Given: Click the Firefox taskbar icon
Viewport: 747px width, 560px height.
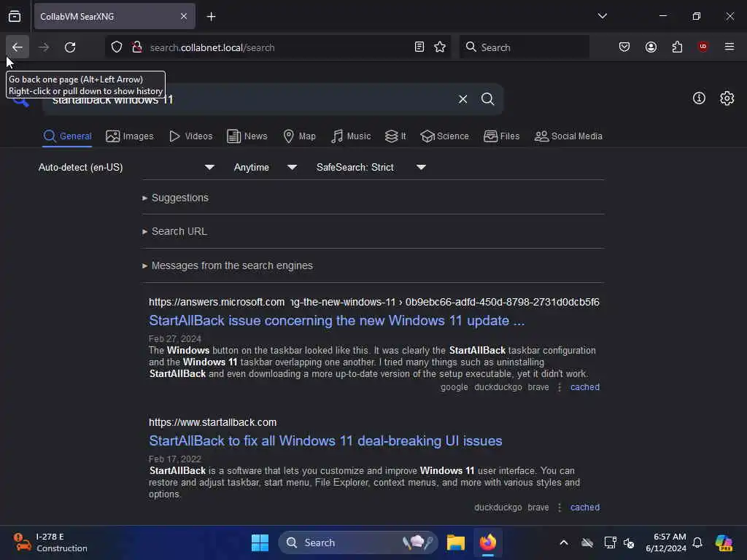Looking at the screenshot, I should pos(488,542).
